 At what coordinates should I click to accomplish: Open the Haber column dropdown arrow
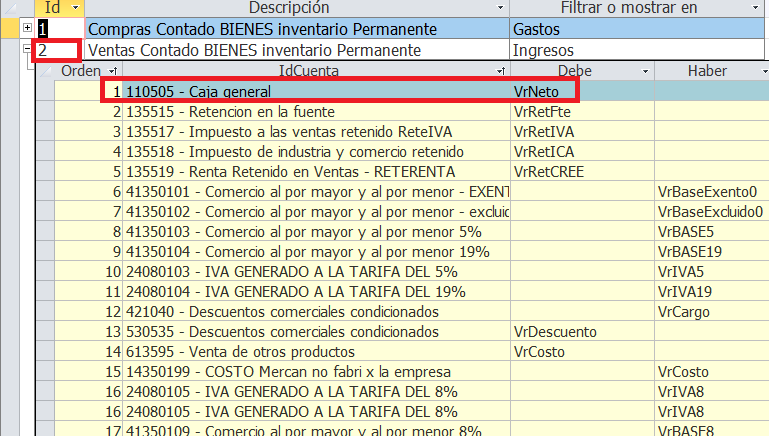[765, 71]
